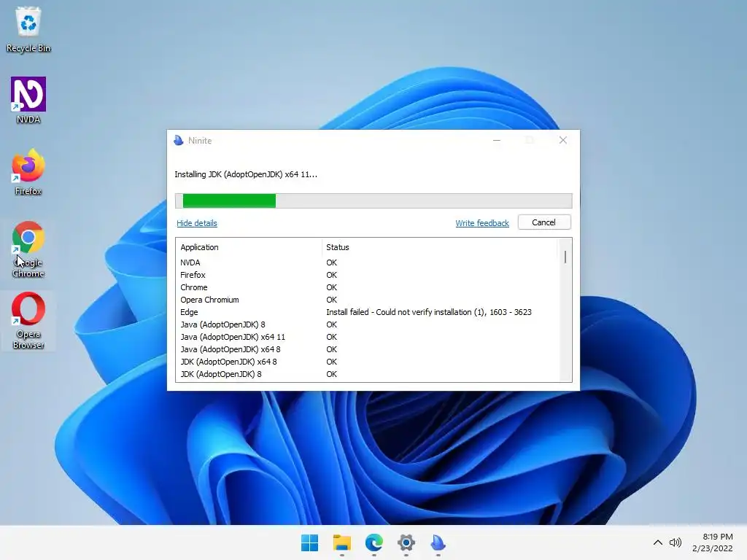Select the Java (AdoptOpenJDK) 8 row
Image resolution: width=747 pixels, height=560 pixels.
coord(367,324)
